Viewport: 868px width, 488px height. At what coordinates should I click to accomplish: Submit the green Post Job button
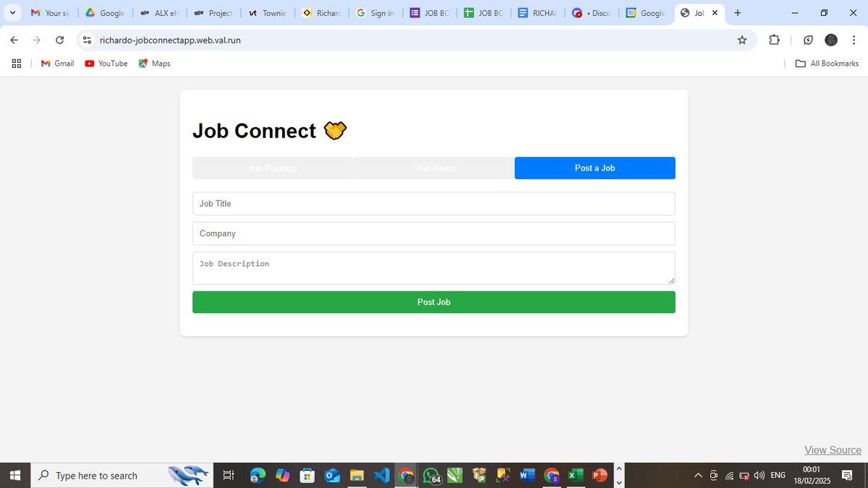(434, 302)
